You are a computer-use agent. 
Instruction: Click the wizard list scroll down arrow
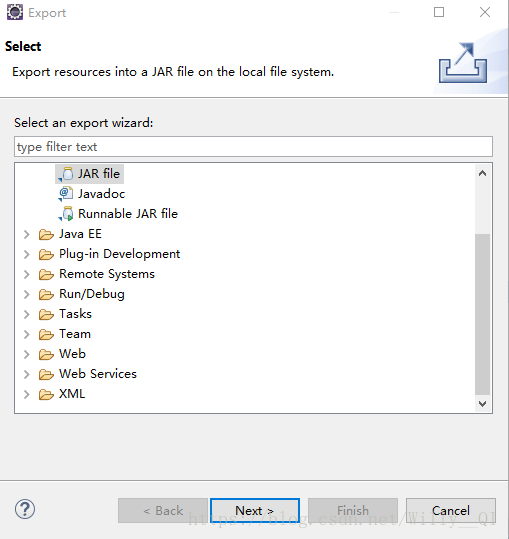coord(483,404)
